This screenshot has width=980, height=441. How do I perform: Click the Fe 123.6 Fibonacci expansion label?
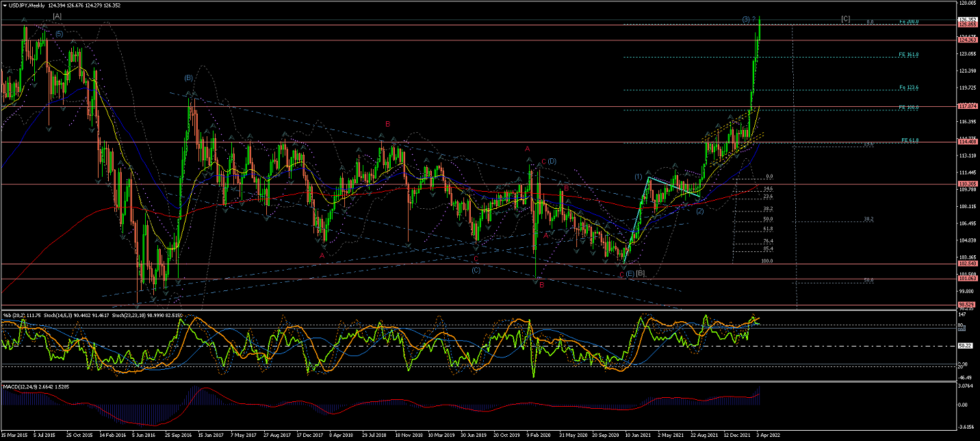point(909,88)
